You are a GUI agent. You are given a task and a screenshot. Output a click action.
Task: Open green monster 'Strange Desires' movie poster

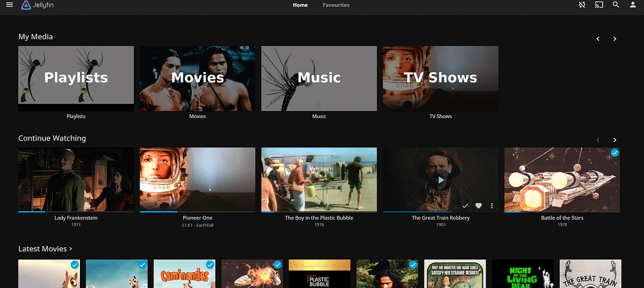tap(455, 274)
